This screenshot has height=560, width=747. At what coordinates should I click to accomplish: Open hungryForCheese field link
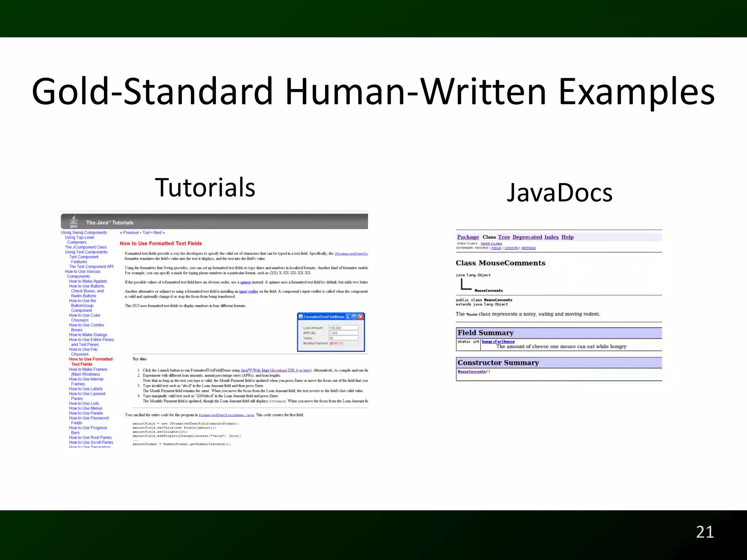[x=498, y=342]
